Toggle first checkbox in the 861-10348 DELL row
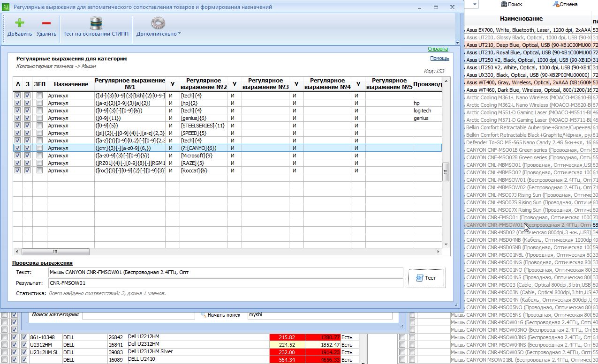The image size is (598, 364). (x=4, y=337)
